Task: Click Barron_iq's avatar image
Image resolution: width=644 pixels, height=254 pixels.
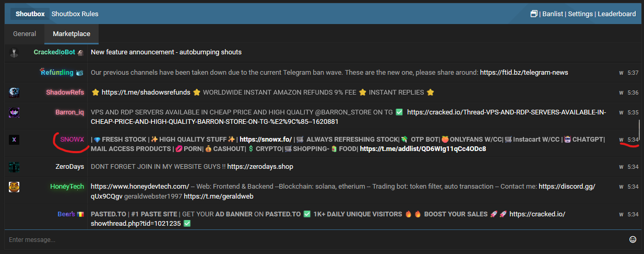Action: click(14, 112)
